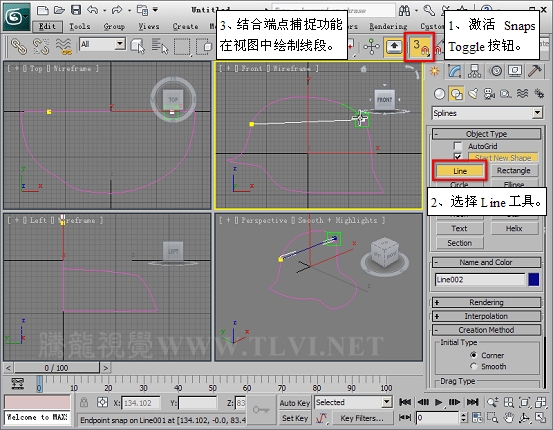
Task: Select the Geometry category icon
Action: (x=439, y=94)
